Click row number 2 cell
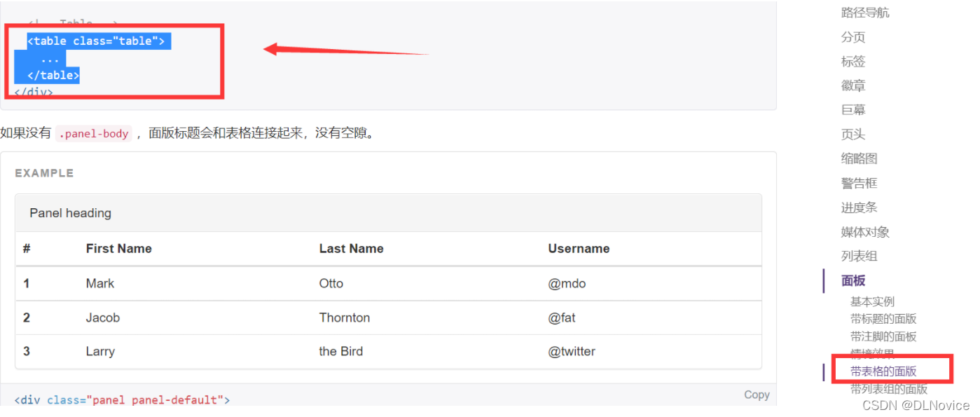The width and height of the screenshot is (980, 417). 27,317
